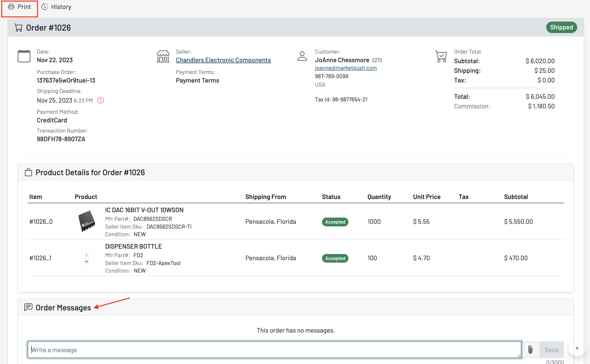Click the scroll-to-top arrow button
The height and width of the screenshot is (364, 590).
tap(577, 348)
